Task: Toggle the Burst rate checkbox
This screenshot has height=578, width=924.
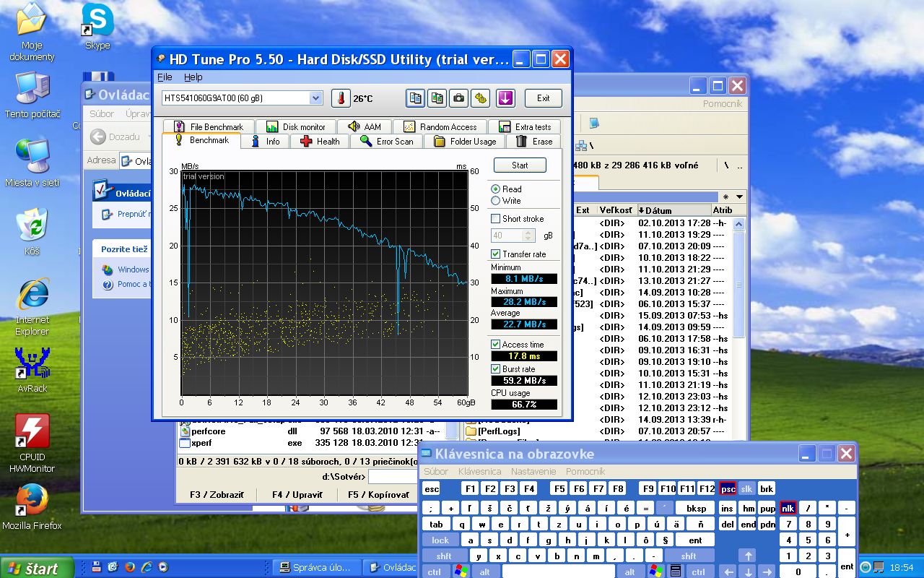Action: pos(496,369)
